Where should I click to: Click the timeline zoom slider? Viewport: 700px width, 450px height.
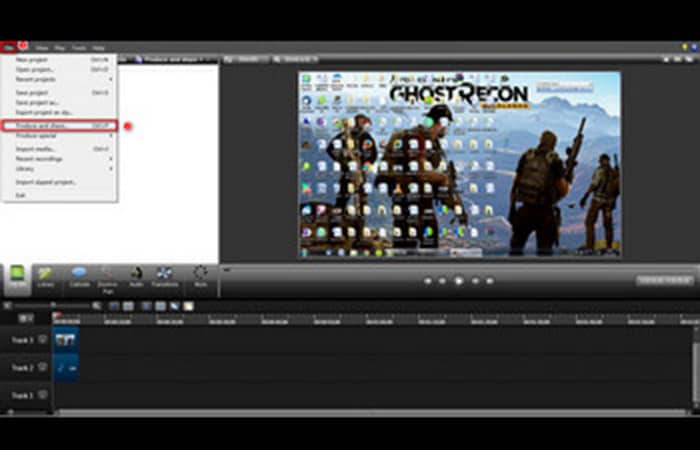[x=55, y=305]
